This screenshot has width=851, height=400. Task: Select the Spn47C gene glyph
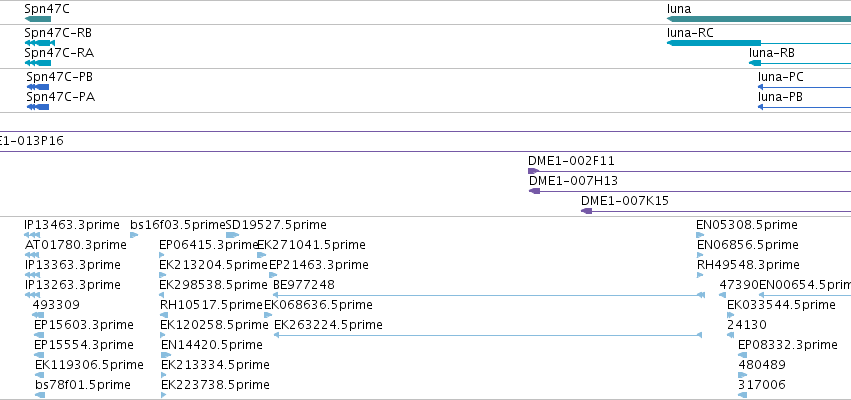(x=37, y=19)
